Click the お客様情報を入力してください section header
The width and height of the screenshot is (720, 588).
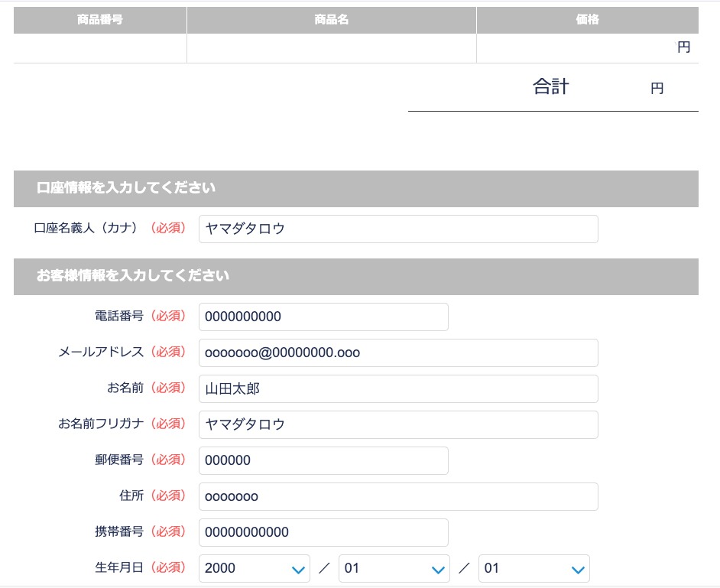(133, 276)
